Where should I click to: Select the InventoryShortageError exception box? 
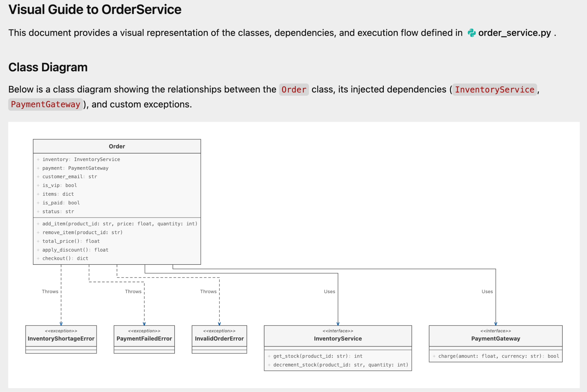(x=61, y=339)
